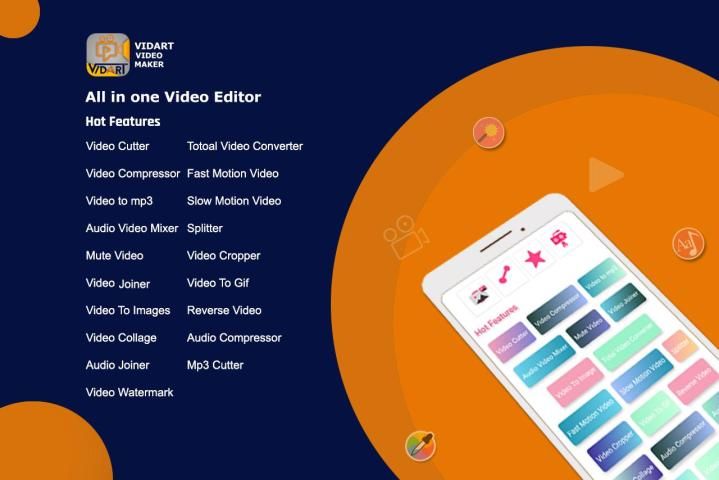Tap the gallery image icon on phone

tap(479, 295)
